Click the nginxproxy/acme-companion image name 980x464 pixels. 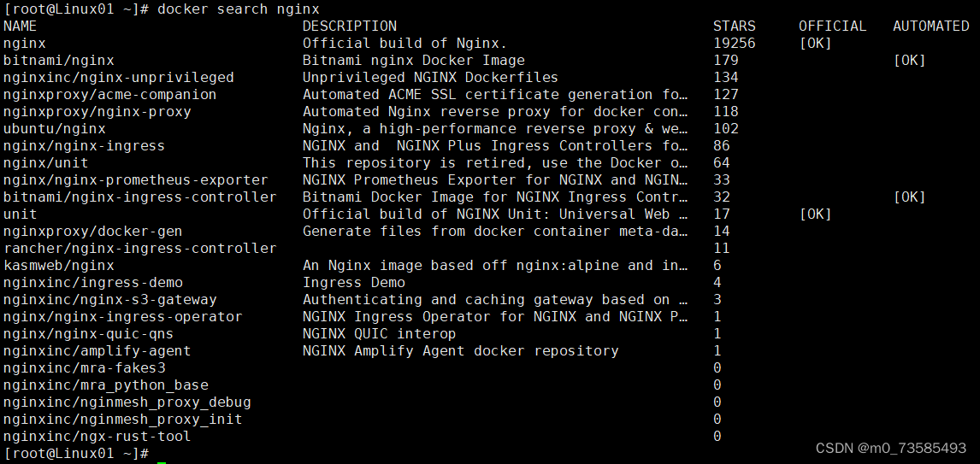pyautogui.click(x=110, y=95)
